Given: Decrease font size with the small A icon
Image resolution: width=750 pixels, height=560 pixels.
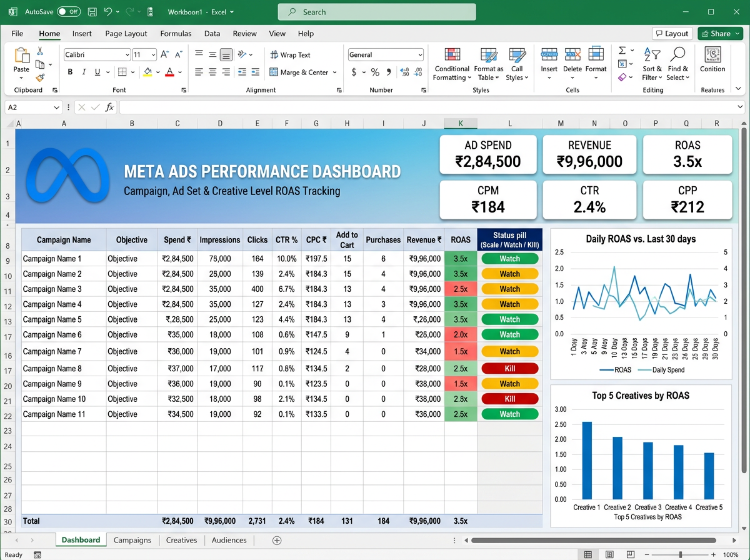Looking at the screenshot, I should tap(177, 55).
